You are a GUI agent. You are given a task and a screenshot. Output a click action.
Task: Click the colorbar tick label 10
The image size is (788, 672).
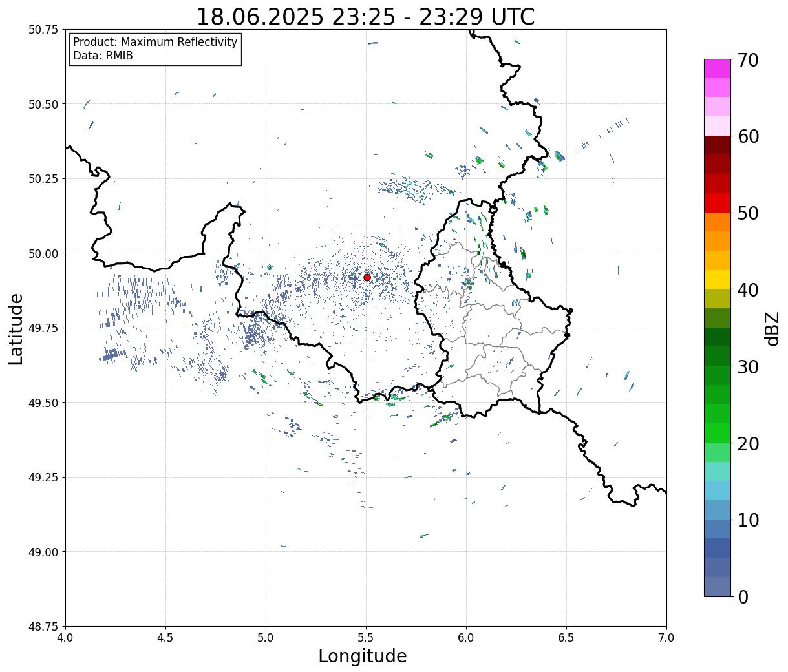pyautogui.click(x=747, y=520)
